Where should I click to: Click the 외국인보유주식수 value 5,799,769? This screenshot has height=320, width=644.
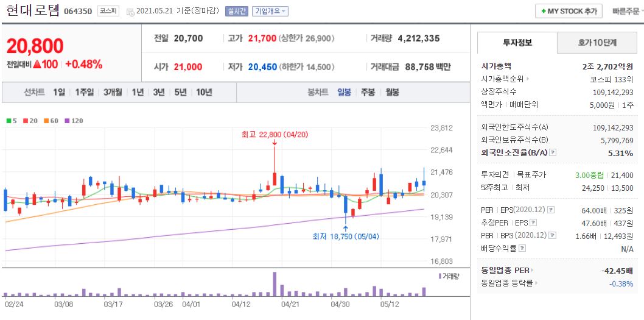click(617, 140)
